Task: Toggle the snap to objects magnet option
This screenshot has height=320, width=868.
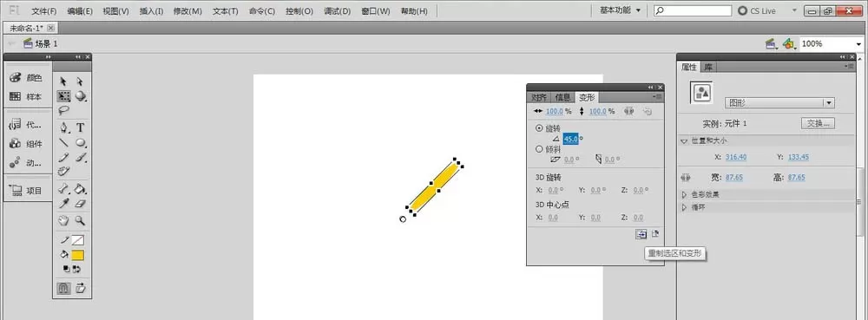Action: [x=63, y=288]
